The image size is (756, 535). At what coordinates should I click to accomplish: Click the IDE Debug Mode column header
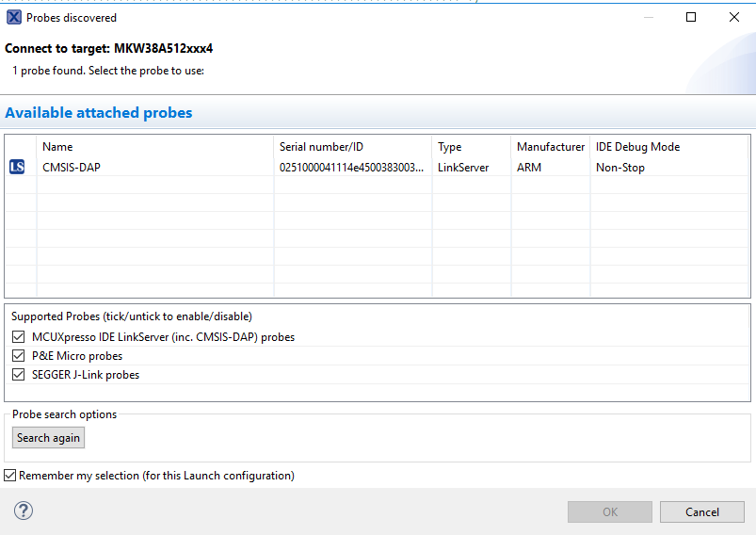pyautogui.click(x=637, y=147)
